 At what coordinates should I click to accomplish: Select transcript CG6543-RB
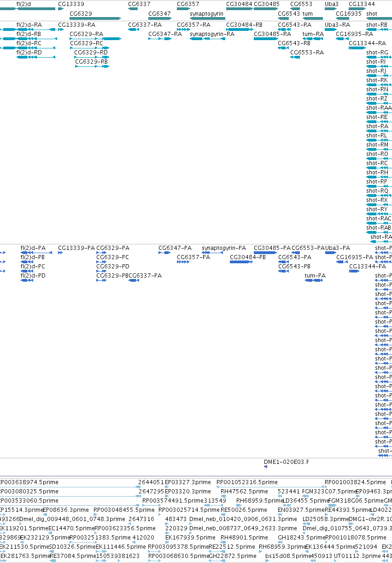(x=294, y=43)
